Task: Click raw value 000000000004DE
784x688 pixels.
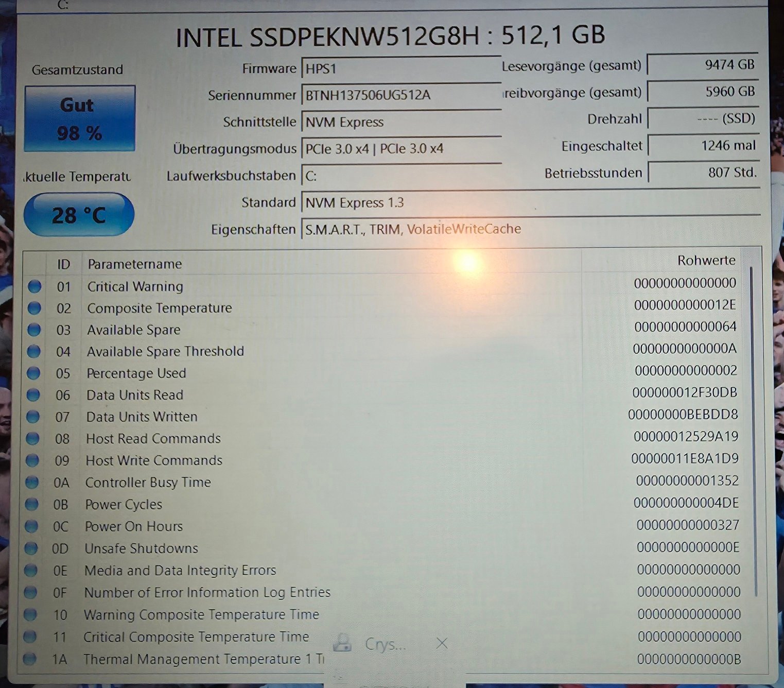Action: (x=687, y=503)
